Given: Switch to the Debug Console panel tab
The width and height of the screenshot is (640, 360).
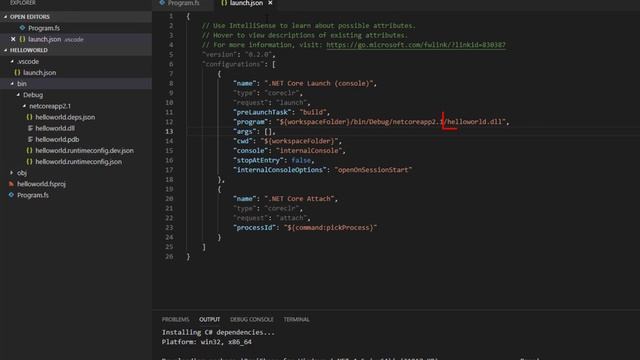Looking at the screenshot, I should (252, 320).
